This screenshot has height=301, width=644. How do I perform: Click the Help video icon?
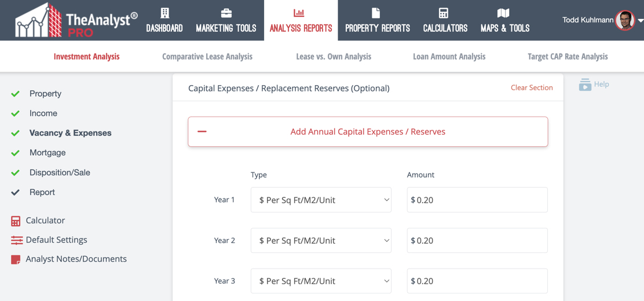[x=586, y=85]
